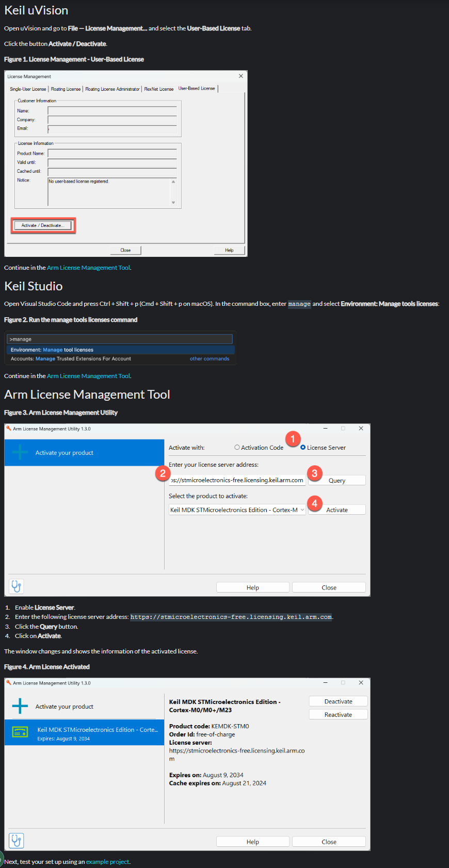This screenshot has height=868, width=449.
Task: Click the Valid until field
Action: (x=112, y=162)
